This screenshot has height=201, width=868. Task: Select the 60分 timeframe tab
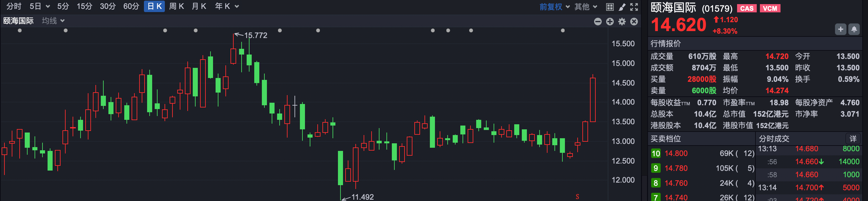(x=131, y=6)
